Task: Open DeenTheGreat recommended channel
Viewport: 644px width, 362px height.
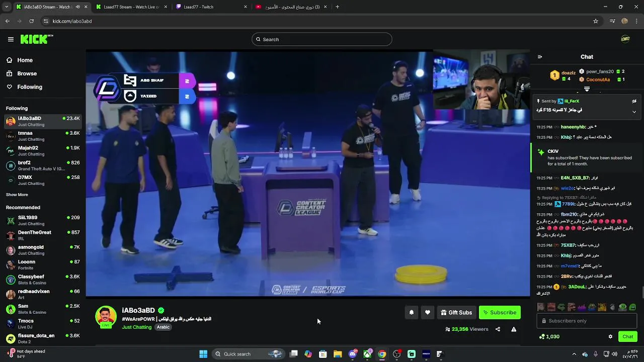Action: click(x=43, y=235)
